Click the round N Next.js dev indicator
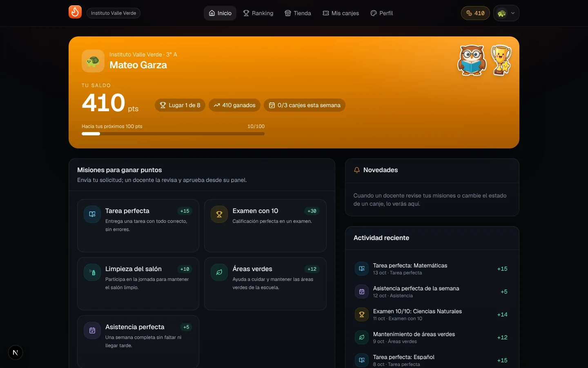The image size is (588, 368). (x=16, y=352)
